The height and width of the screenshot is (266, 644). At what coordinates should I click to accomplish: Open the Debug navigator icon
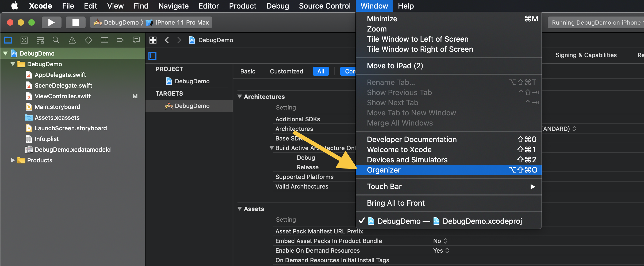coord(104,40)
